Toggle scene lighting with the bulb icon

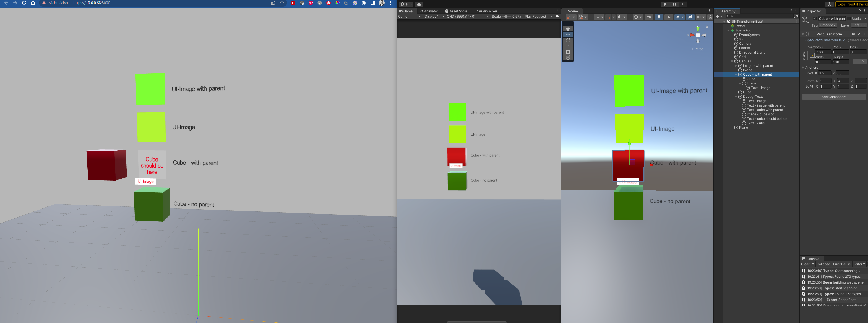pyautogui.click(x=659, y=17)
